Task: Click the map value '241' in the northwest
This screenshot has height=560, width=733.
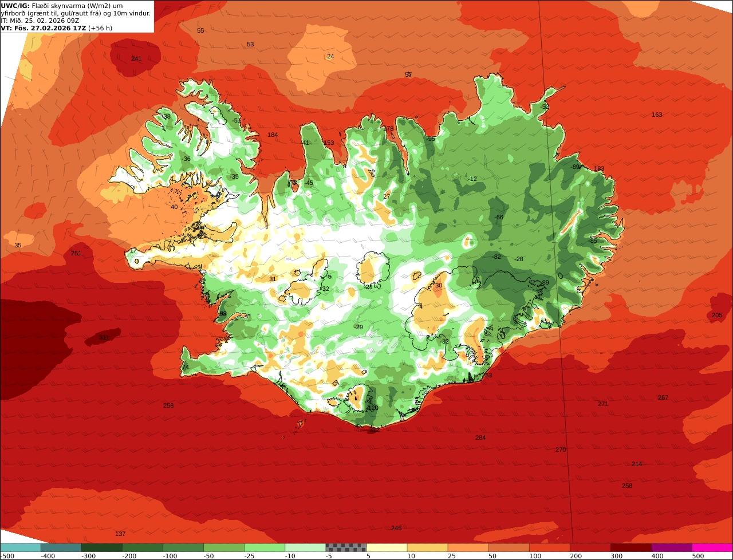Action: [x=136, y=58]
